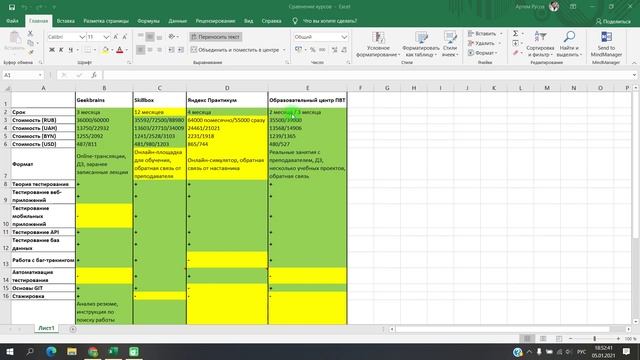Image resolution: width=640 pixels, height=360 pixels.
Task: Select all cells corner triangle
Action: (7, 88)
